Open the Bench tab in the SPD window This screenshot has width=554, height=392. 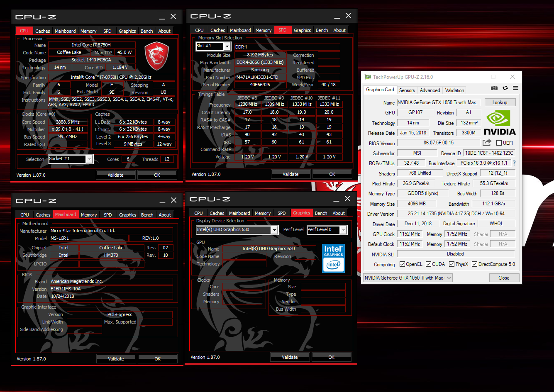[x=322, y=30]
